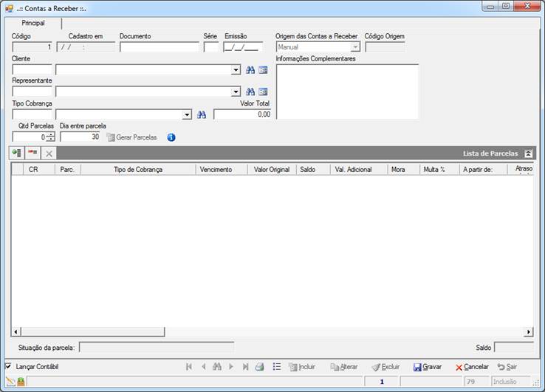Click the X icon in the parcelas toolbar

[49, 154]
